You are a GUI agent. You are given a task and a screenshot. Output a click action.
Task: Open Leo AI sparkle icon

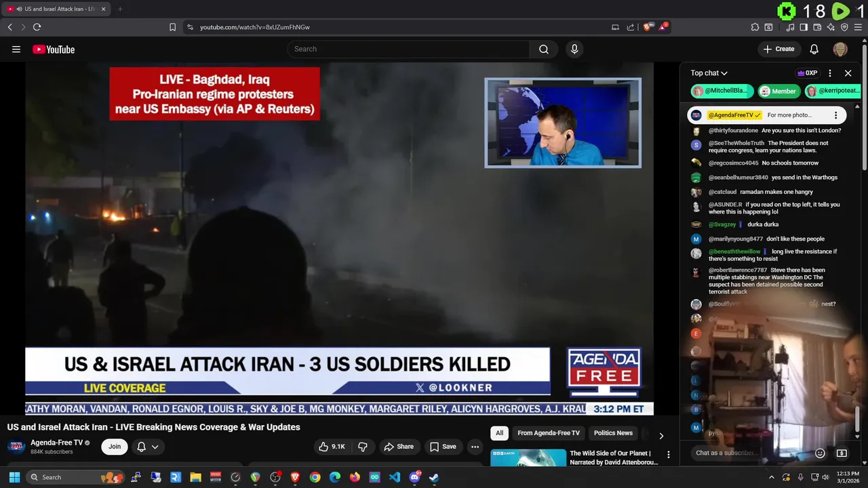coord(831,27)
